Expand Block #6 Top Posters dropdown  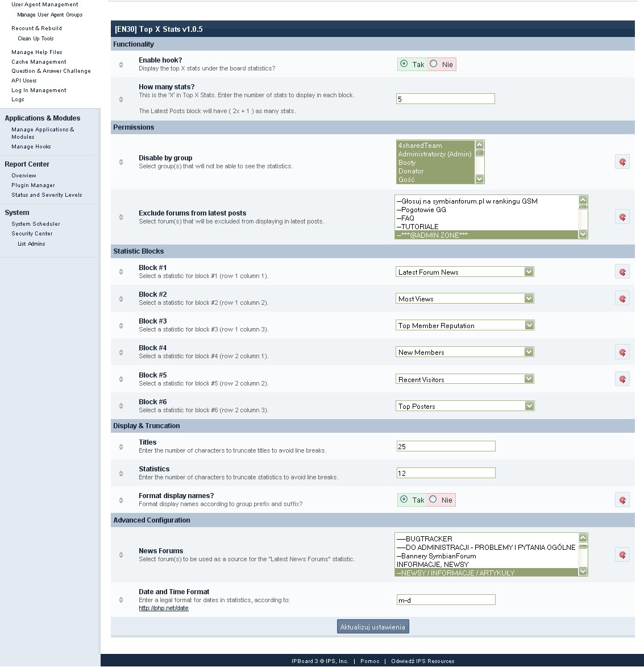464,406
